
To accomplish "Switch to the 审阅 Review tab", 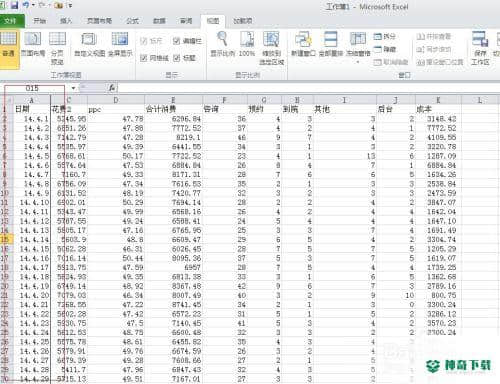I will 186,21.
